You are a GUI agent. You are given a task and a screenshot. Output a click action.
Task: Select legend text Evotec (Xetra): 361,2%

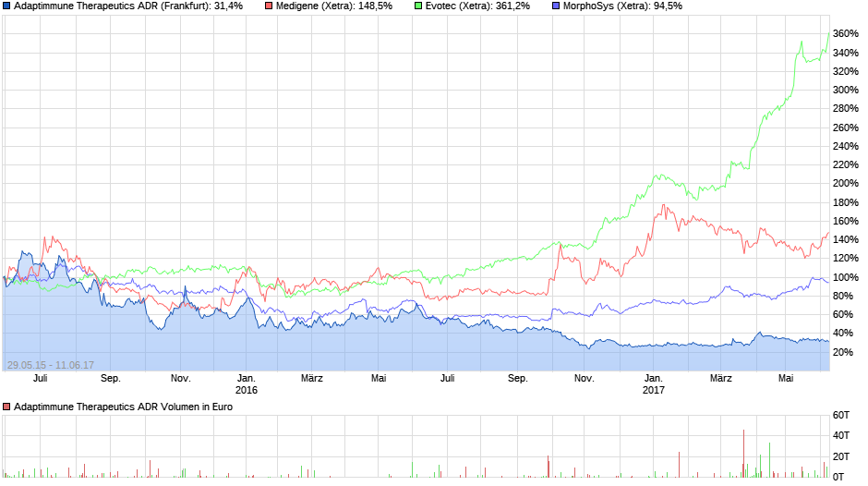(x=477, y=6)
